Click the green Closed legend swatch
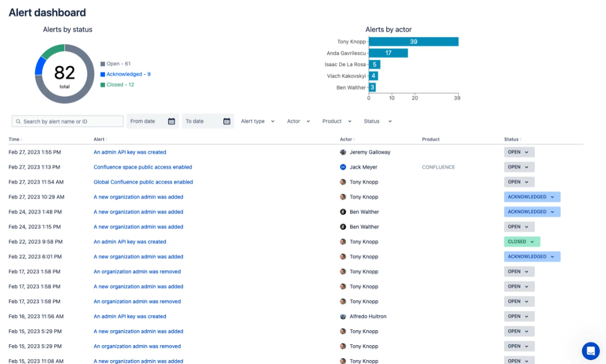Screen dimensions: 606x364 coord(103,85)
